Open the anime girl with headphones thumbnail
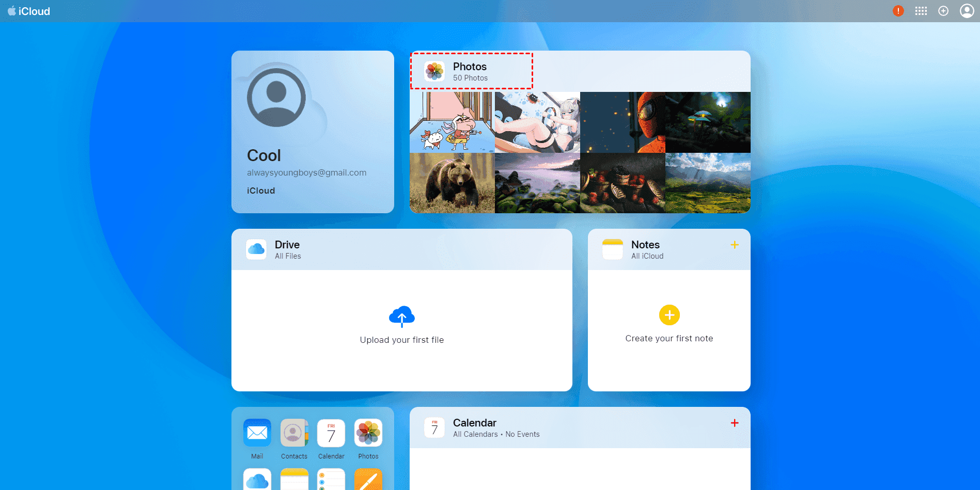The image size is (980, 490). [537, 122]
